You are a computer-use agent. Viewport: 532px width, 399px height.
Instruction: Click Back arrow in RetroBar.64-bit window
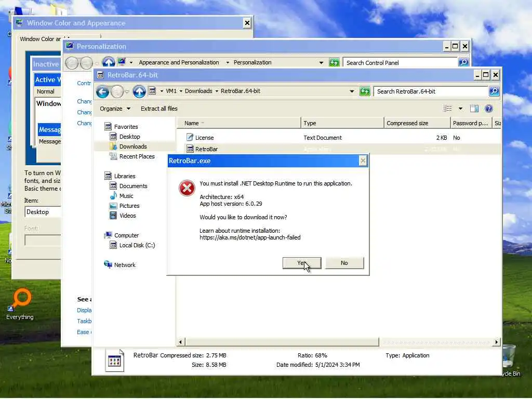102,91
